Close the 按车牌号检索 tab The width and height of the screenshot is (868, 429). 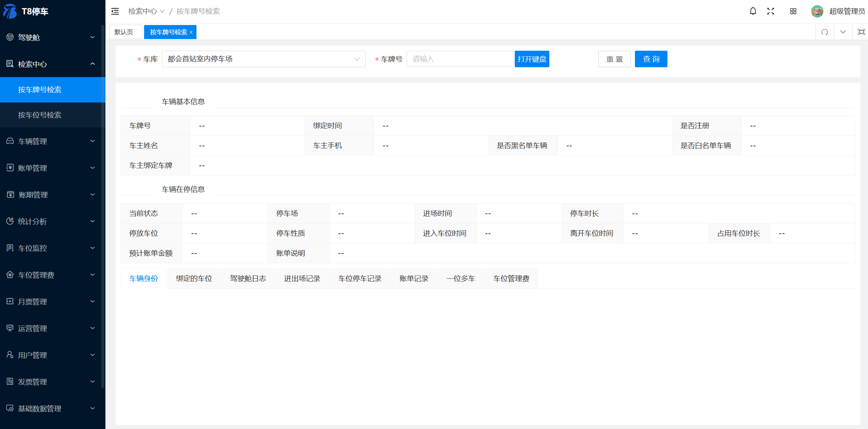click(x=191, y=32)
